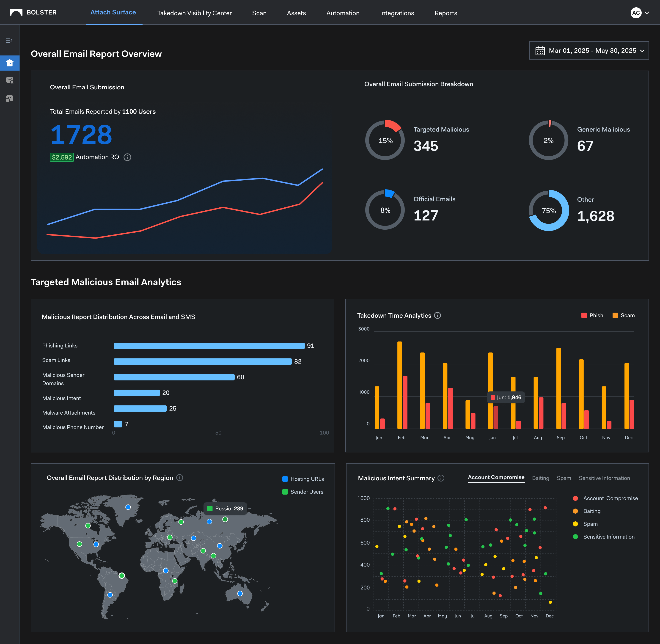Click the green $2,592 ROI badge
This screenshot has height=644, width=660.
[x=62, y=157]
